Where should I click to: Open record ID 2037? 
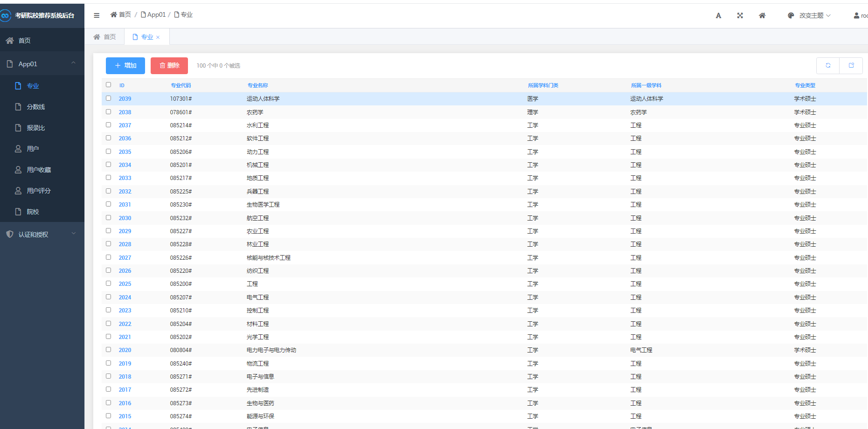click(x=125, y=125)
